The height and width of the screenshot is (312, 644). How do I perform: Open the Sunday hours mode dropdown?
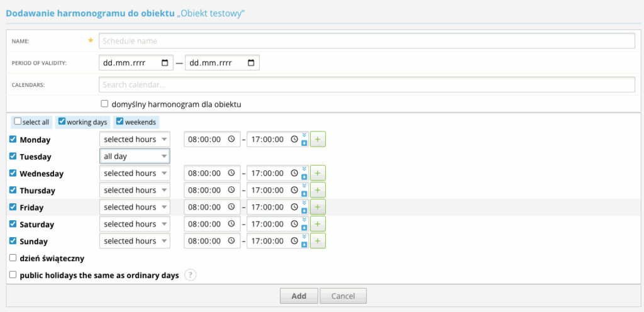pos(135,241)
